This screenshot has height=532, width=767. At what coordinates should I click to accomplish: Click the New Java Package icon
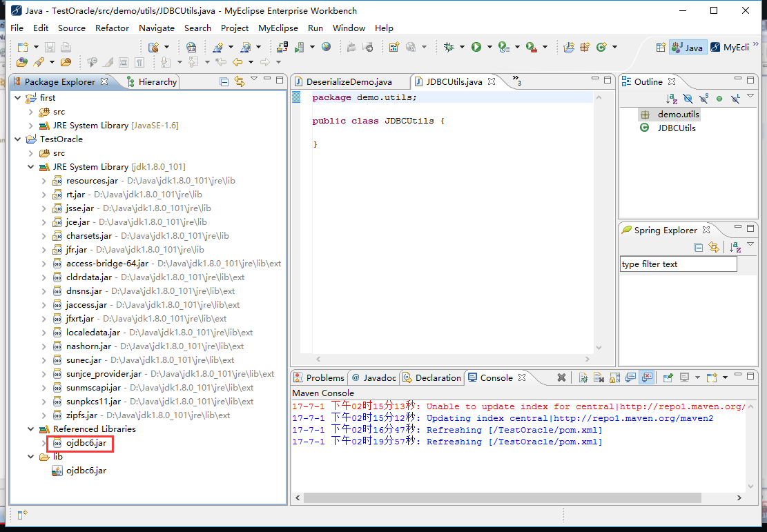(585, 47)
